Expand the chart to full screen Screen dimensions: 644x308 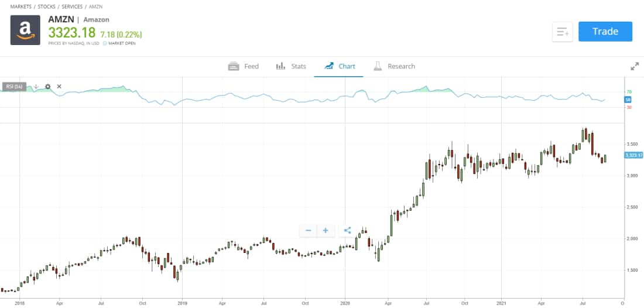tap(635, 66)
